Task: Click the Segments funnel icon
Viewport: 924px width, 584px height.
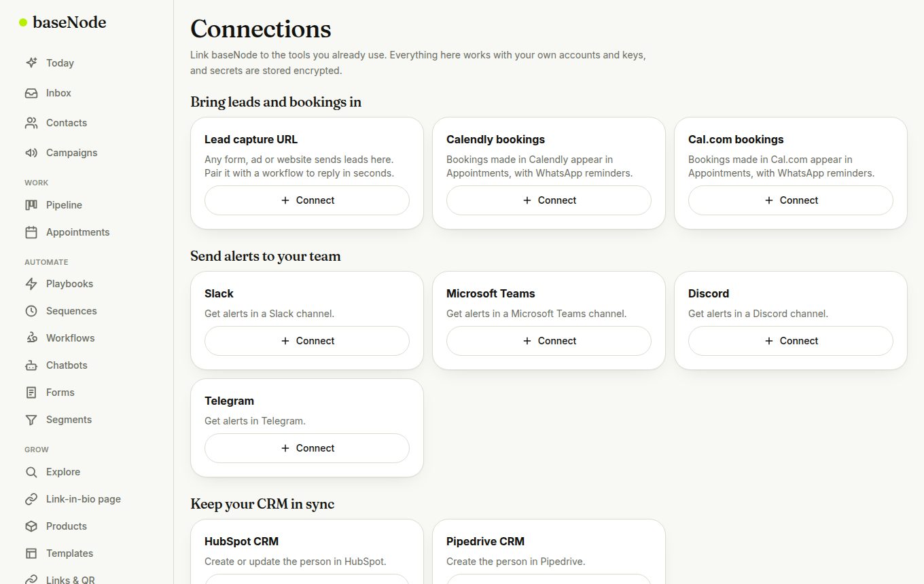Action: coord(31,420)
